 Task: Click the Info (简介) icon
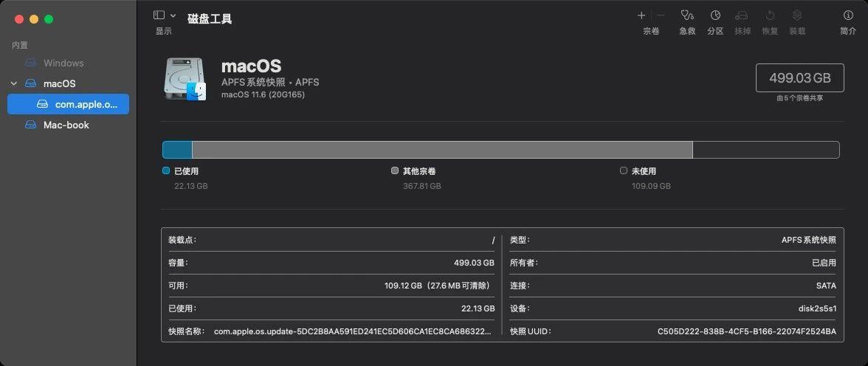[x=847, y=15]
